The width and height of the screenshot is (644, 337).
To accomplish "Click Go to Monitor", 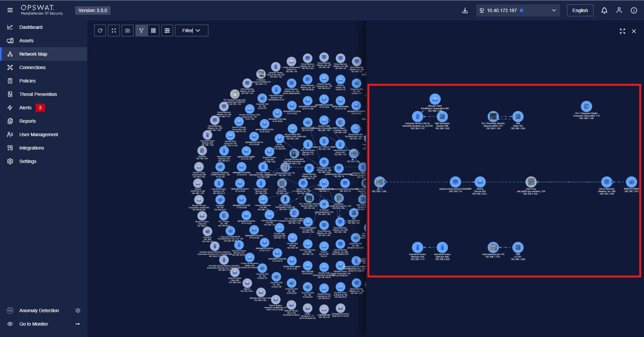I will coord(44,324).
